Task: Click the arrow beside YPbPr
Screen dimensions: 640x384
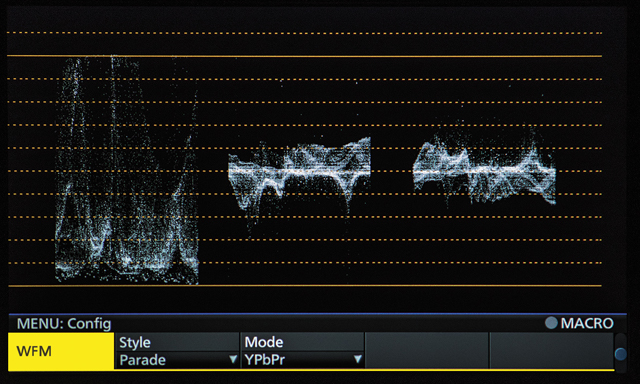Action: coord(358,360)
